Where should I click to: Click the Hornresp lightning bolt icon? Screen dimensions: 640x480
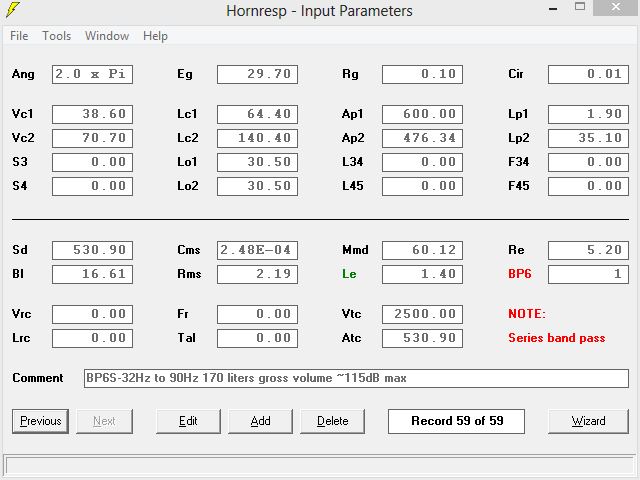(13, 9)
